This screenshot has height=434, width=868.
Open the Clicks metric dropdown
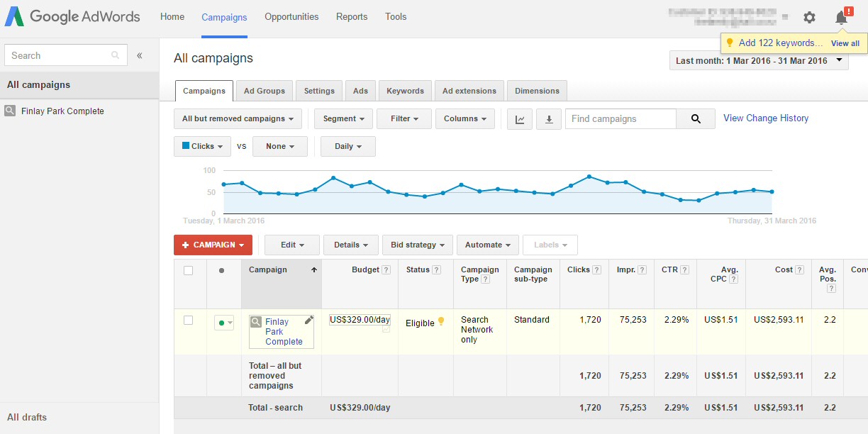(x=202, y=147)
